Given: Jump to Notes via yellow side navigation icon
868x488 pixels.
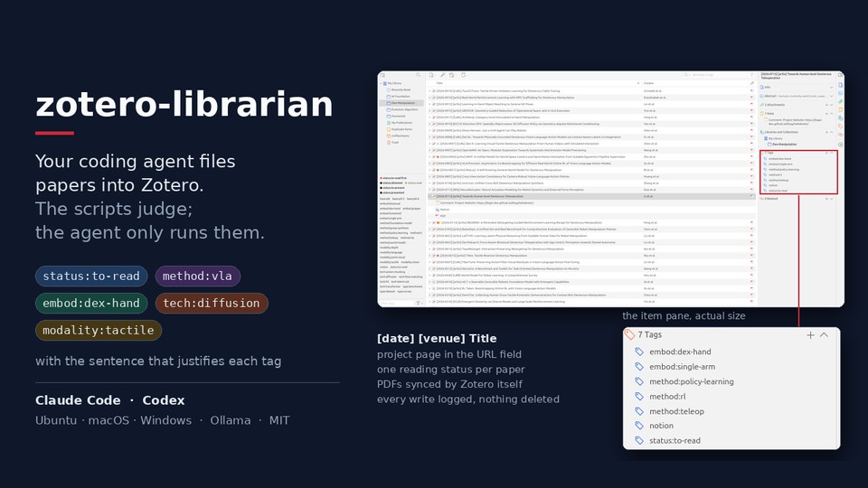Looking at the screenshot, I should click(x=840, y=109).
